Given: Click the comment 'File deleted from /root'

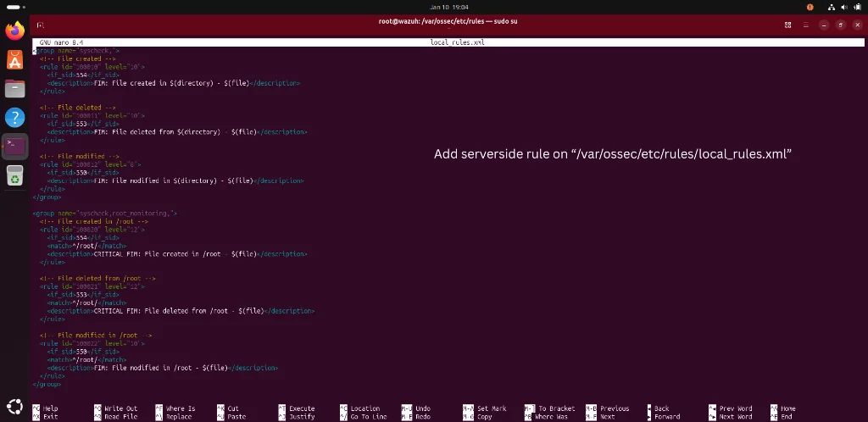Looking at the screenshot, I should [x=97, y=278].
